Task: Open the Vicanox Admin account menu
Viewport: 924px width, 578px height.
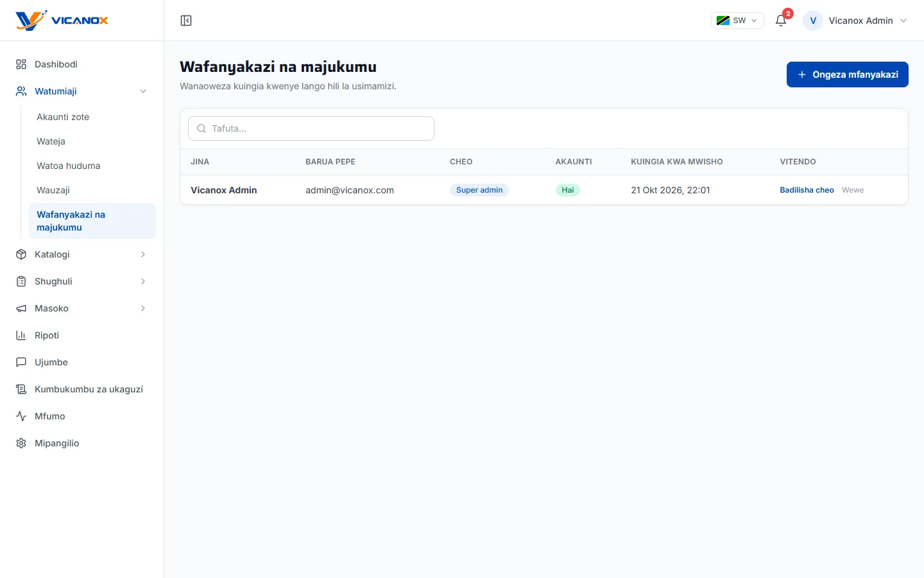Action: (x=856, y=21)
